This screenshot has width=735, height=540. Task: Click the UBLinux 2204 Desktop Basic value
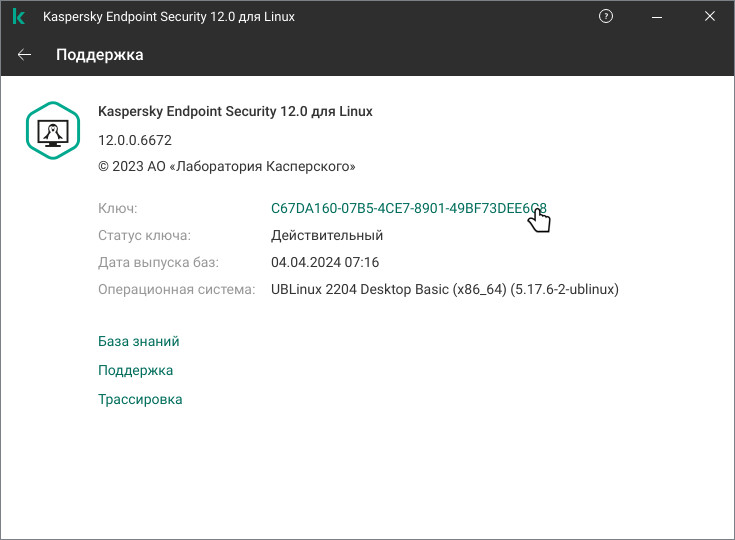point(445,289)
